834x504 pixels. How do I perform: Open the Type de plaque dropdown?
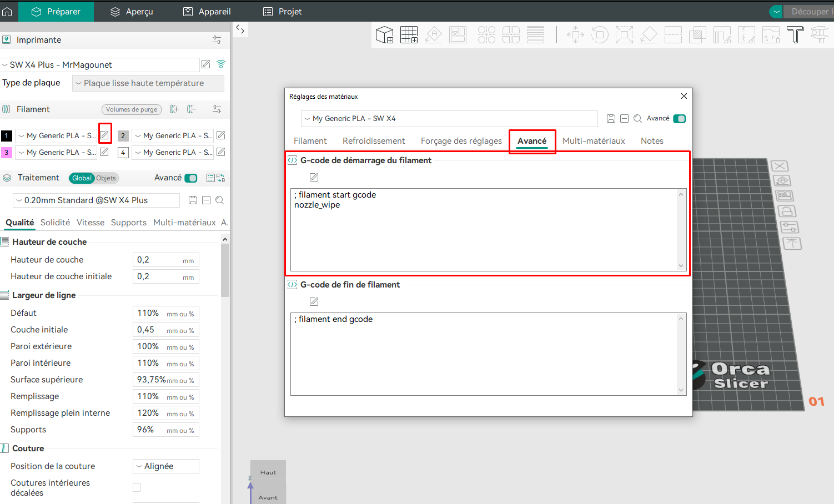148,83
